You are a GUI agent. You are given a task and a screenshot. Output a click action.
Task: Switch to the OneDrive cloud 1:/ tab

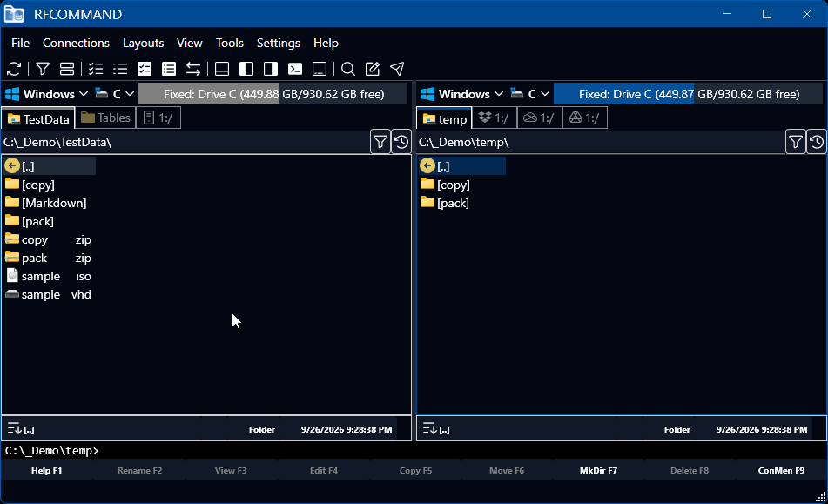pos(540,118)
